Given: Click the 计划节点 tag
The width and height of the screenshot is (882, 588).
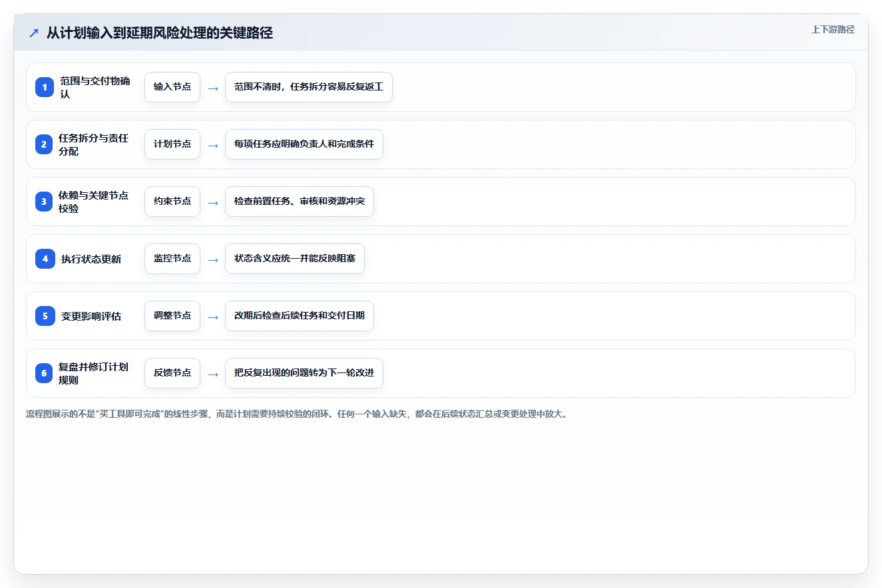Looking at the screenshot, I should pyautogui.click(x=172, y=144).
